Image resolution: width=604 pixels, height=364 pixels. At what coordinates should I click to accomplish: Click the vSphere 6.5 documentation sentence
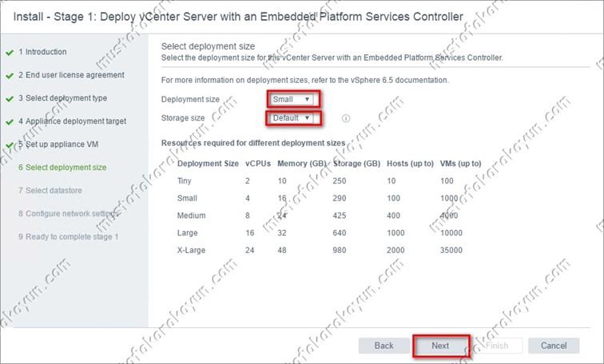coord(305,80)
